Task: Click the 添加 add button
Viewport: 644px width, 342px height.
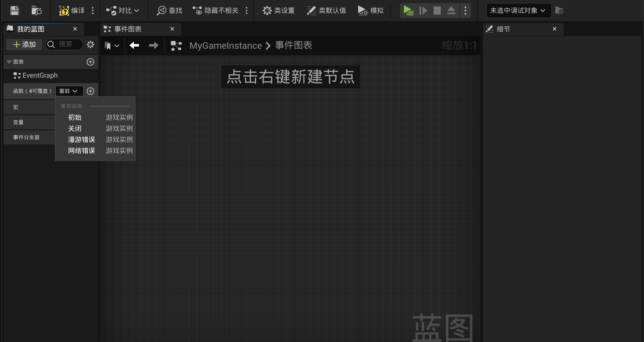Action: (24, 45)
